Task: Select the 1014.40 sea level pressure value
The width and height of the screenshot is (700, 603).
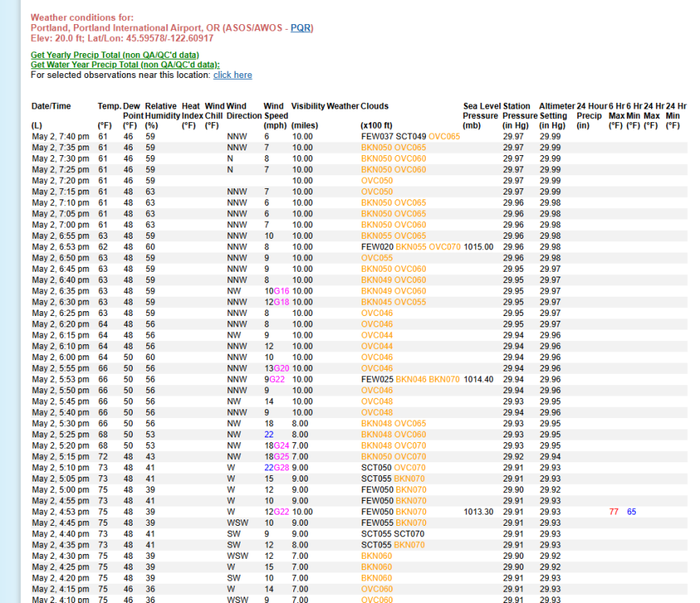Action: 478,379
